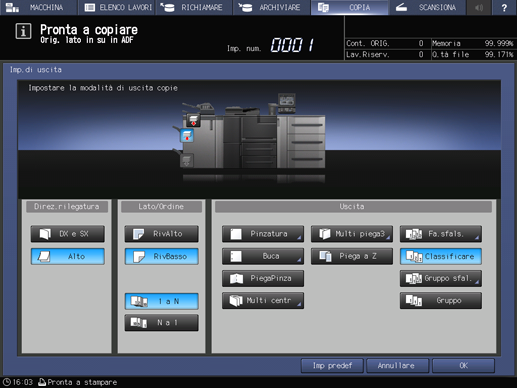
Task: Click the Cont. ORIG. count value
Action: click(421, 43)
